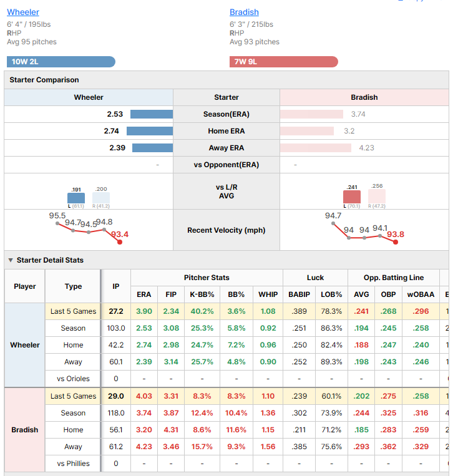Click the Bradish comparison column header
453x476 pixels.
[364, 97]
